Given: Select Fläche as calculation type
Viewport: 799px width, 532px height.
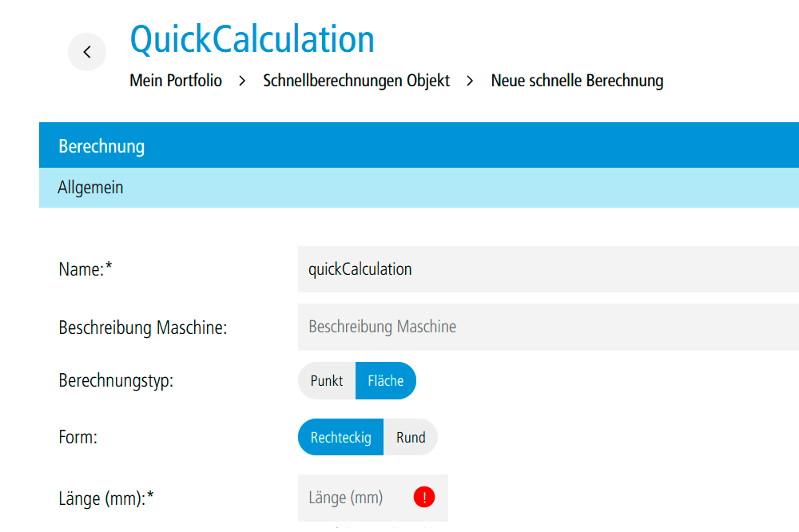Looking at the screenshot, I should [x=385, y=381].
